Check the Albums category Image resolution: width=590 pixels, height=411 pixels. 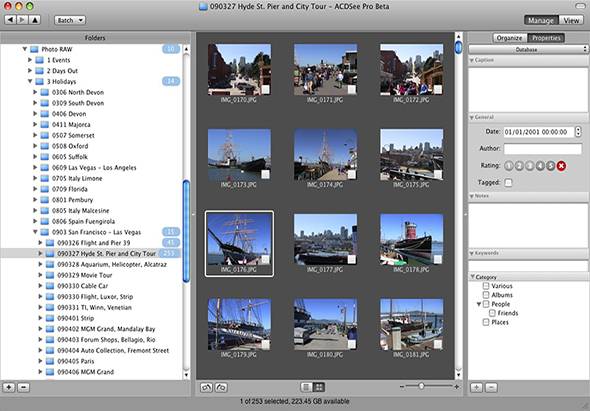tap(486, 295)
